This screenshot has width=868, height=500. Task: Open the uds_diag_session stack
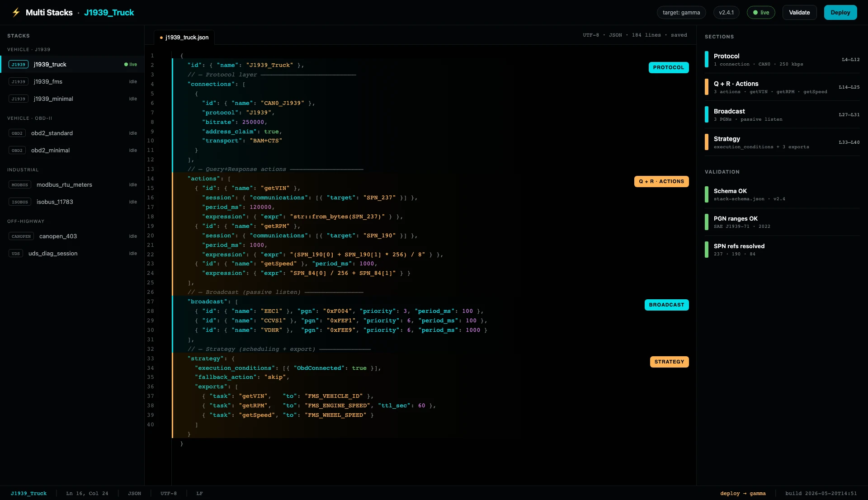point(72,253)
